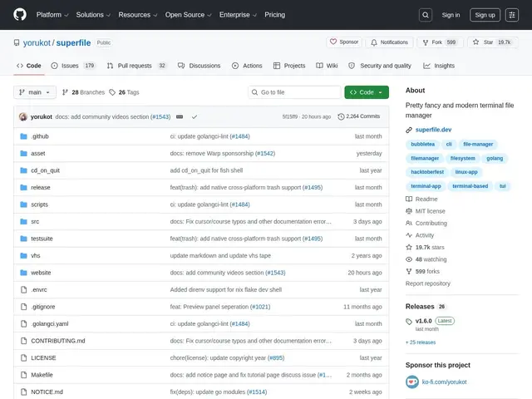
Task: Click the + 25 releases link
Action: coord(421,342)
